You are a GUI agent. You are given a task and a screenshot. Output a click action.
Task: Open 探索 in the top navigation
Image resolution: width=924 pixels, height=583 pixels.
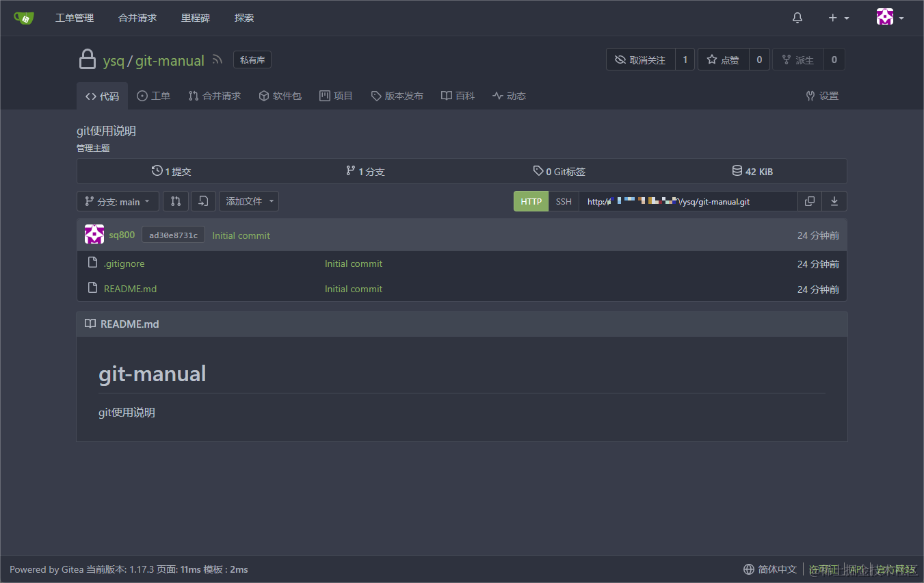coord(244,18)
